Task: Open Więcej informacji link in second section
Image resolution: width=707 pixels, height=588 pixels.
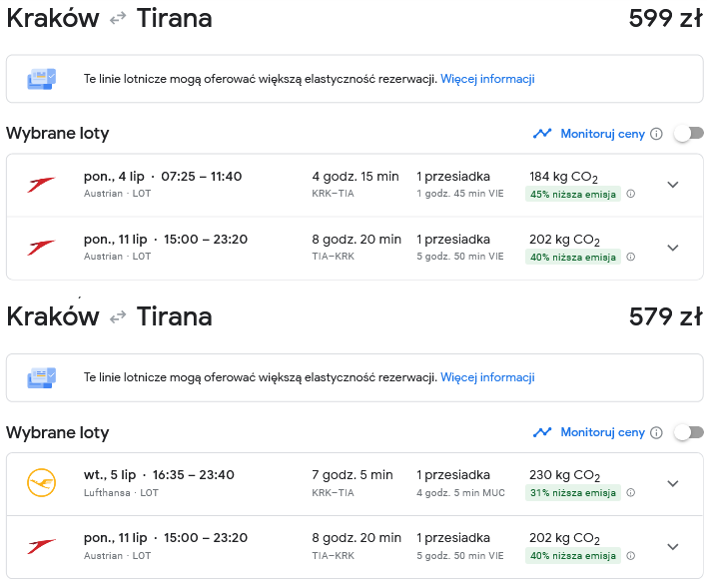Action: coord(487,377)
